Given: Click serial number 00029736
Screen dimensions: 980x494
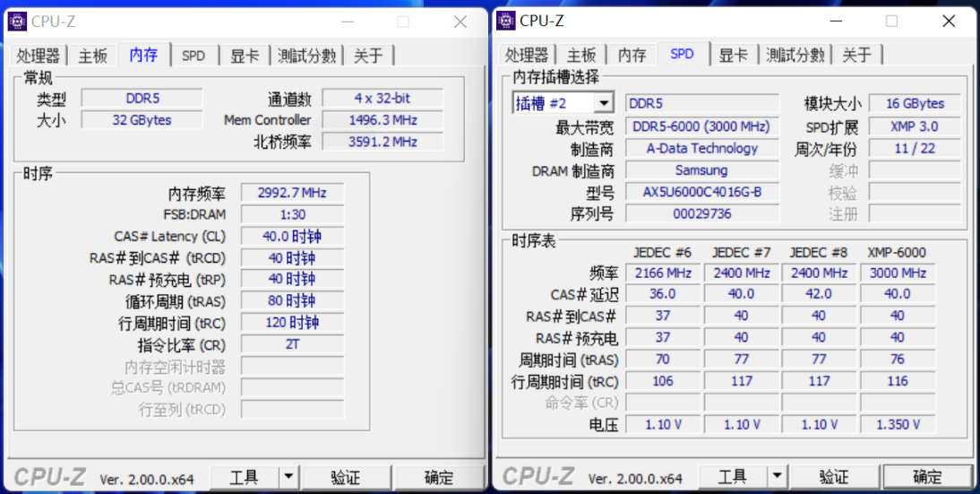Looking at the screenshot, I should [x=702, y=214].
